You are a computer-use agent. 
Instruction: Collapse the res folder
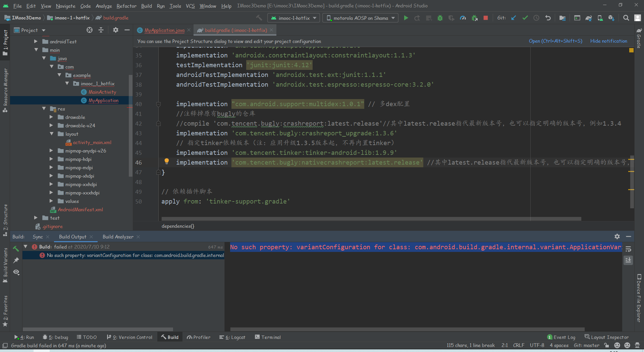[44, 109]
